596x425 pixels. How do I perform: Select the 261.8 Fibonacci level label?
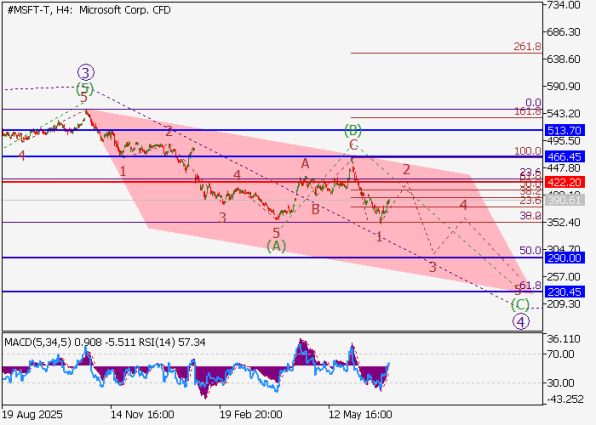(x=527, y=47)
